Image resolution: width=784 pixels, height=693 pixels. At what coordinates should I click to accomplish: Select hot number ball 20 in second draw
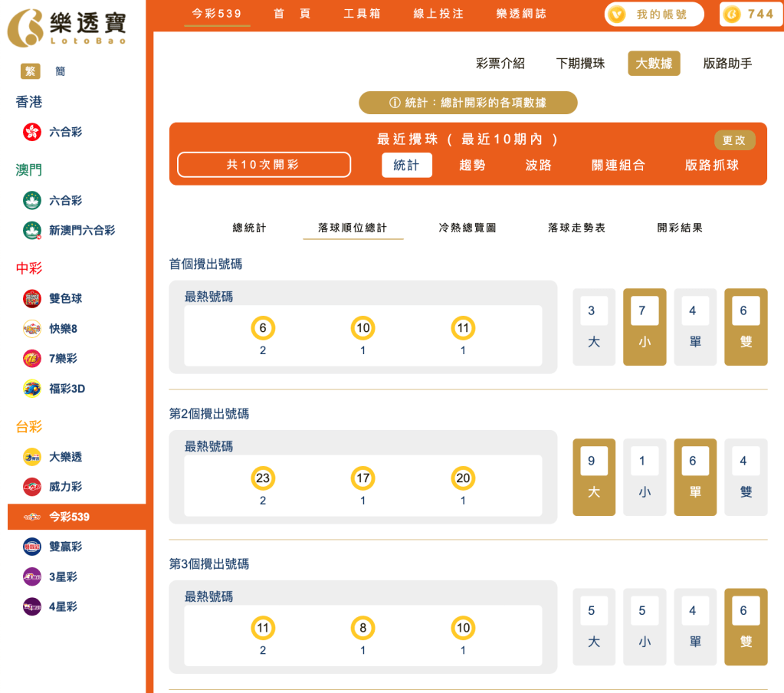point(463,478)
